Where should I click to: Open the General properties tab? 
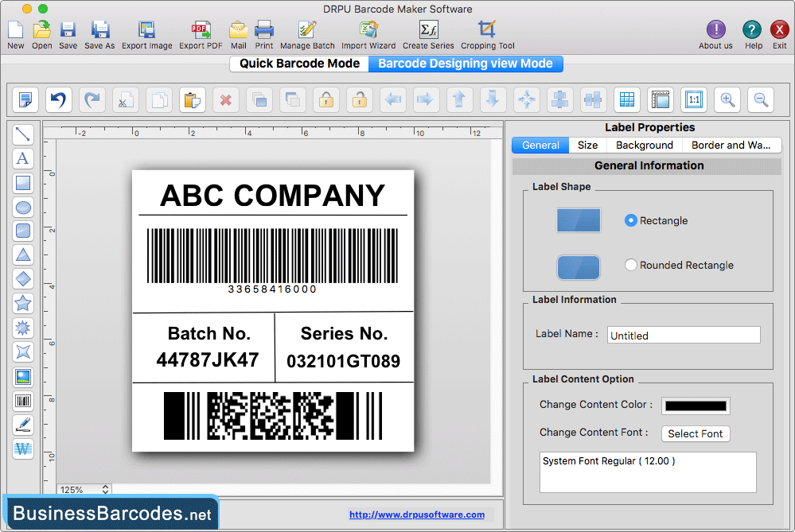click(x=540, y=146)
